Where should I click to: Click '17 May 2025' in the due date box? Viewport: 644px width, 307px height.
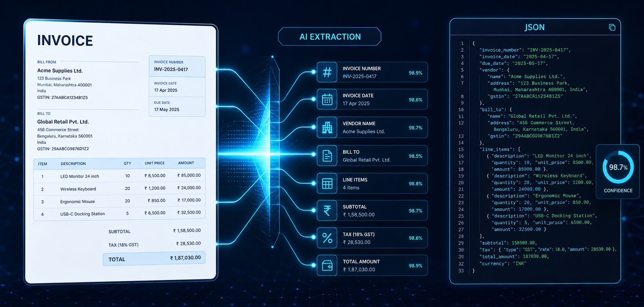pos(167,110)
